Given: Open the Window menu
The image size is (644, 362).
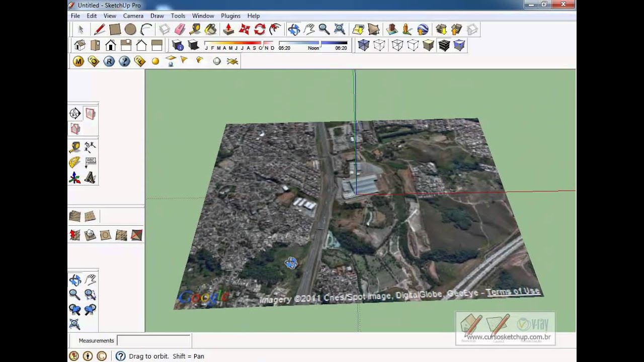Looking at the screenshot, I should coord(203,16).
